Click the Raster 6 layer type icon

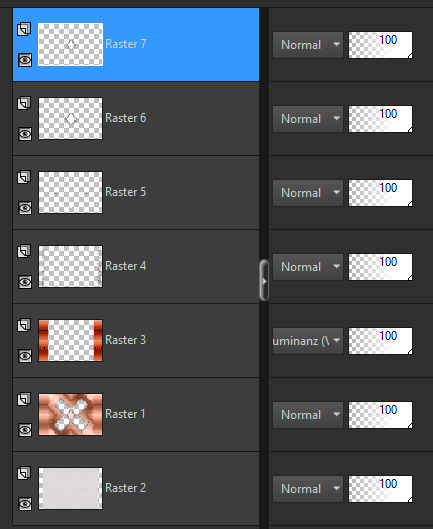[24, 103]
